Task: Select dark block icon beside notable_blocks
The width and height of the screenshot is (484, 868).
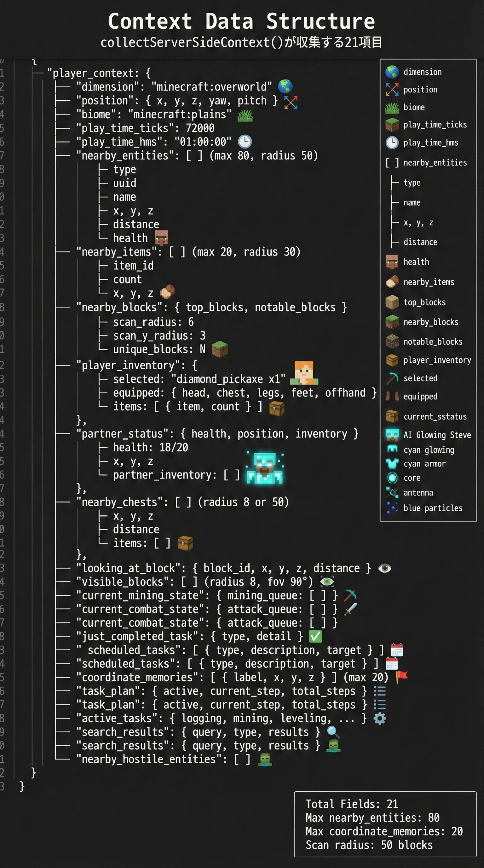Action: pos(392,341)
